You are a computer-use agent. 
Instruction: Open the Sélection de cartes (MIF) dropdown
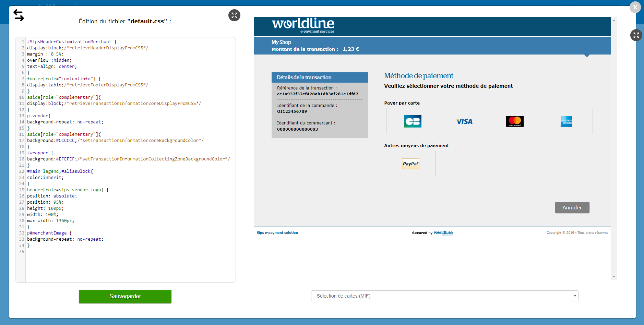click(444, 296)
